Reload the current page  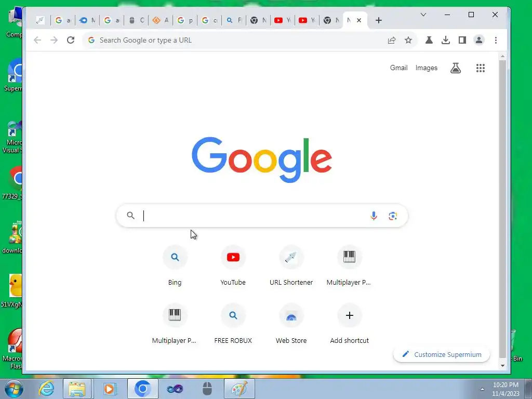[71, 40]
